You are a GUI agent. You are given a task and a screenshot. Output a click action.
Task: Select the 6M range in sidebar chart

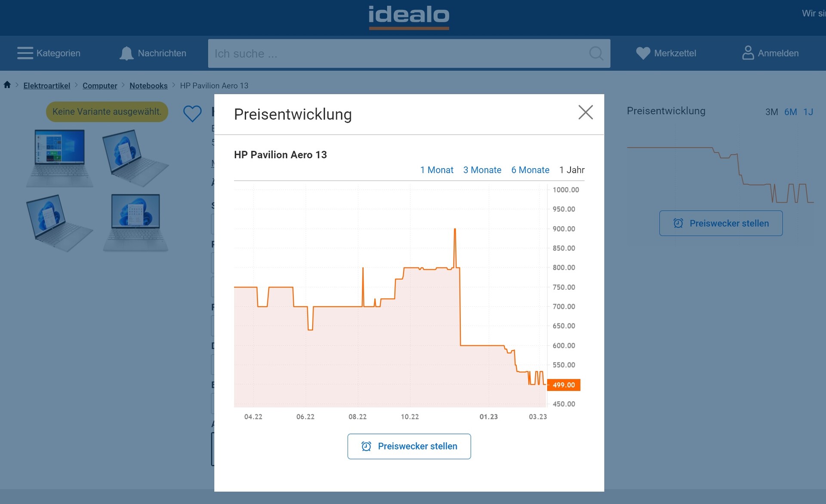point(790,112)
